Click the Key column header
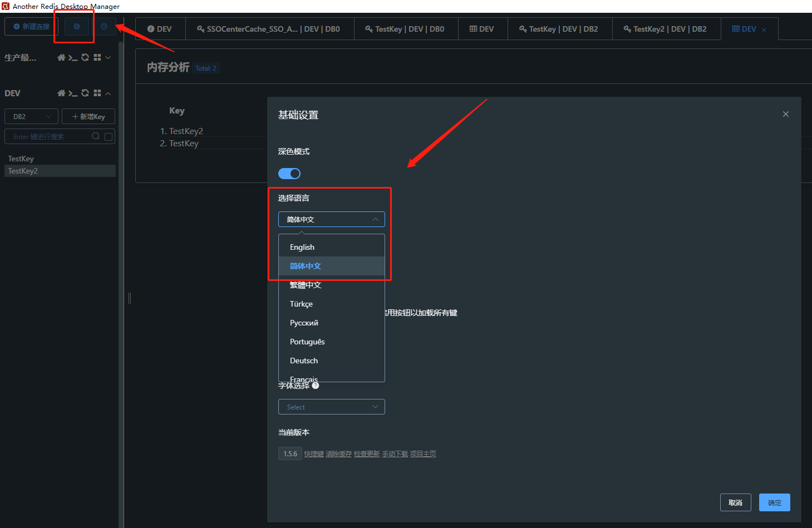The height and width of the screenshot is (528, 812). (x=177, y=111)
